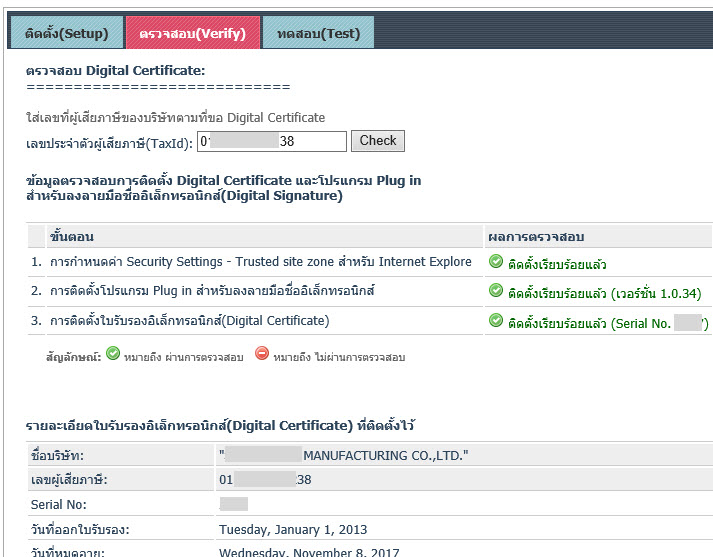This screenshot has width=713, height=557.
Task: Select step 3 Digital Certificate installation text
Action: tap(189, 321)
